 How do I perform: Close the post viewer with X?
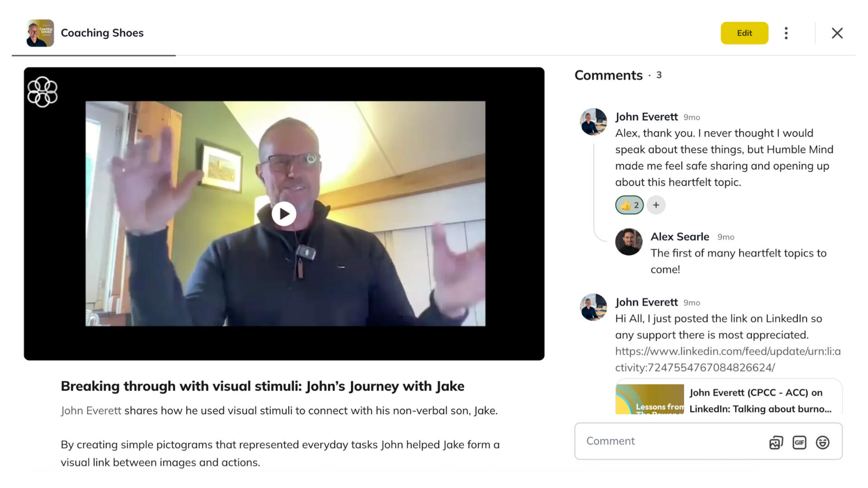point(837,33)
